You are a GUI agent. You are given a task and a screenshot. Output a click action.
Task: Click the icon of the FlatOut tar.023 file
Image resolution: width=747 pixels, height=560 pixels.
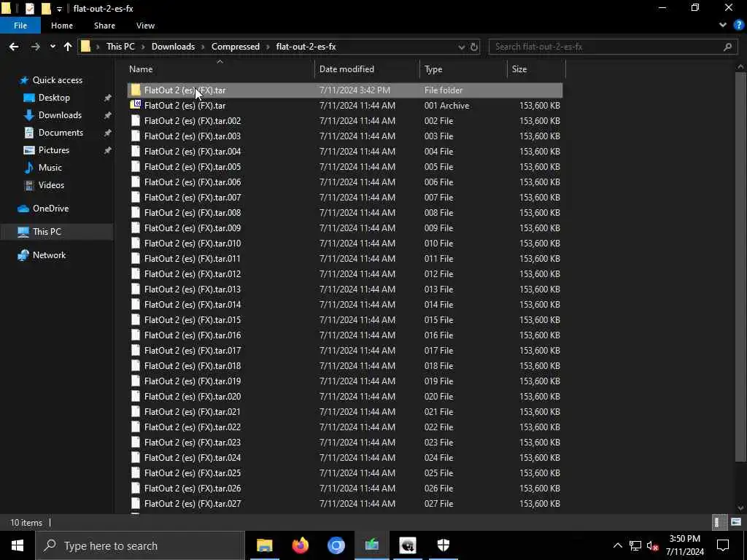point(136,442)
